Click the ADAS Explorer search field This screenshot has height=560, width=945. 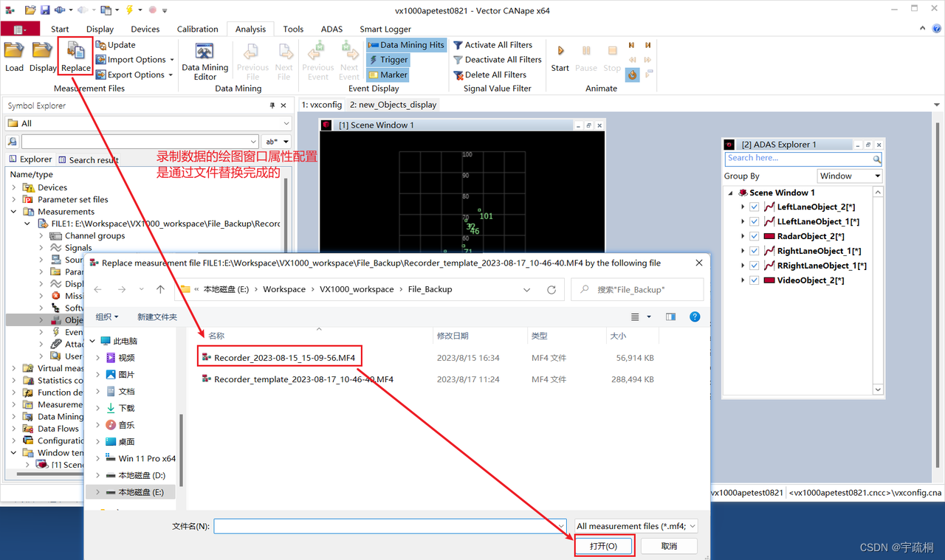798,159
